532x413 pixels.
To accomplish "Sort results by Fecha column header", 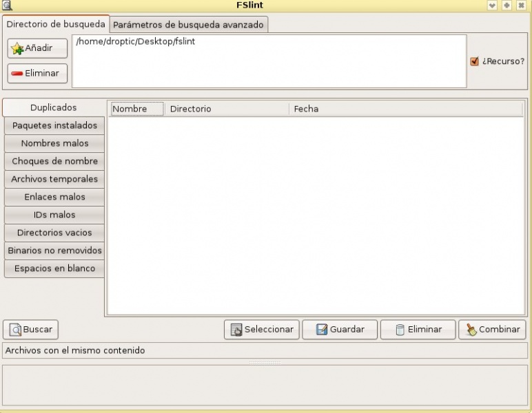I will pyautogui.click(x=306, y=109).
